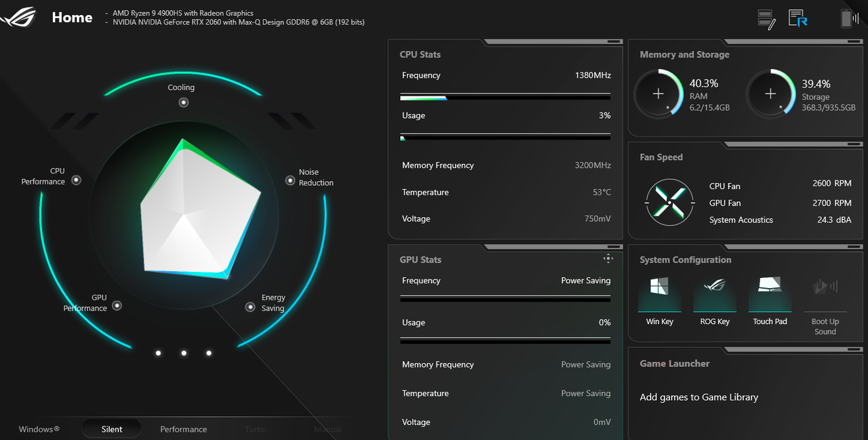Click the CPU Usage progress bar
This screenshot has height=440, width=868.
point(505,138)
